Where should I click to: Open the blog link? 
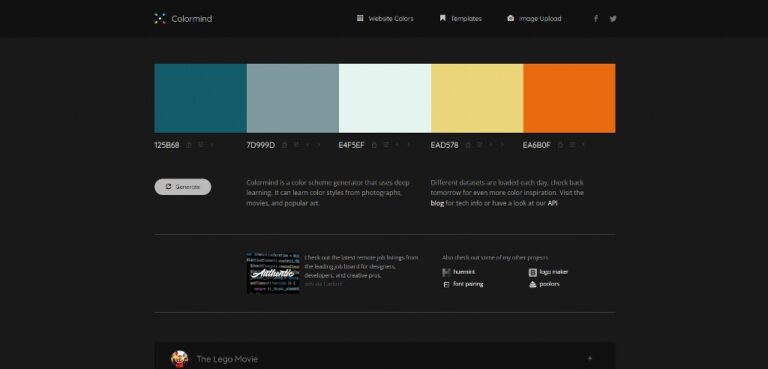click(x=437, y=203)
